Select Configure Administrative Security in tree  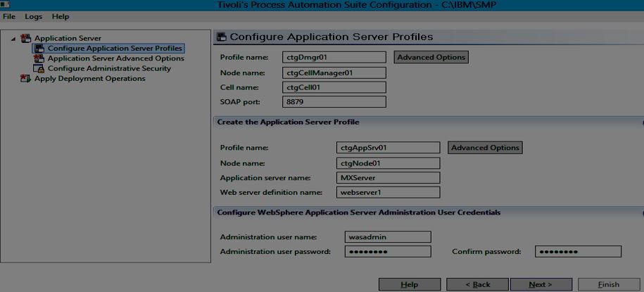click(x=109, y=68)
